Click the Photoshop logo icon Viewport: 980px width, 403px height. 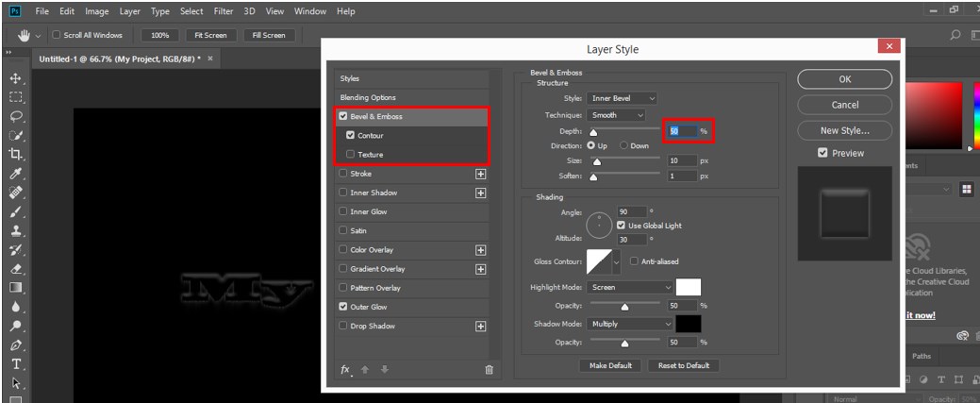coord(16,10)
